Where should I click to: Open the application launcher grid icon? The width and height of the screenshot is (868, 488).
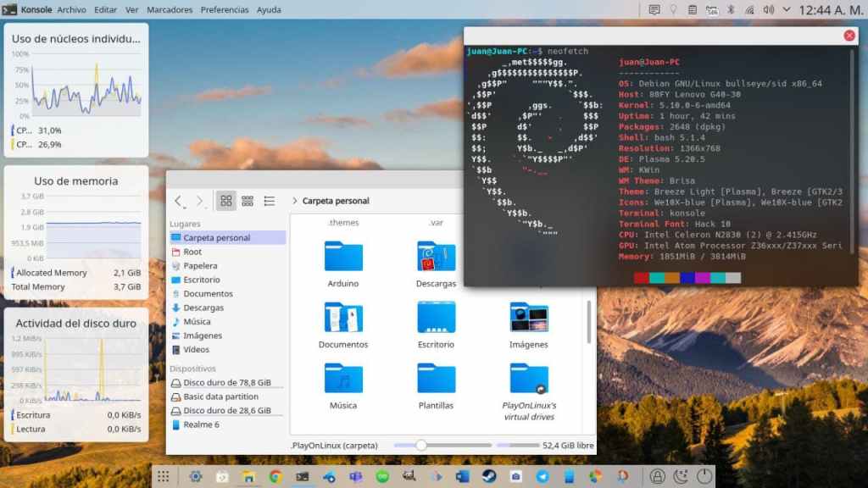tap(163, 476)
